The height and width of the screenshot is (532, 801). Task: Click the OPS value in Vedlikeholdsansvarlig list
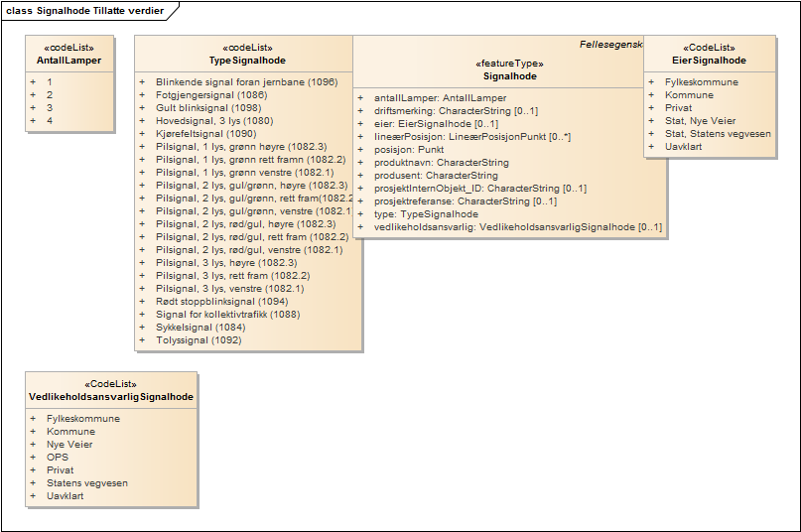point(58,458)
